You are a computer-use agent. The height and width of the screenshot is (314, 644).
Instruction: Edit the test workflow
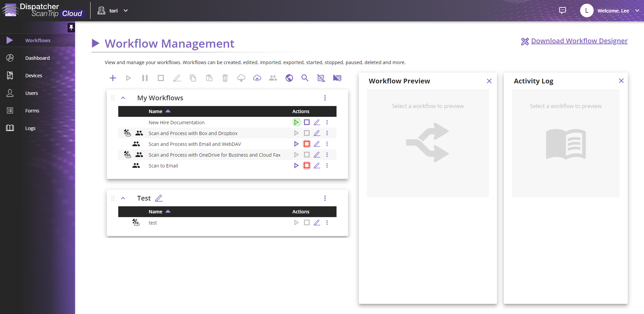[x=317, y=223]
